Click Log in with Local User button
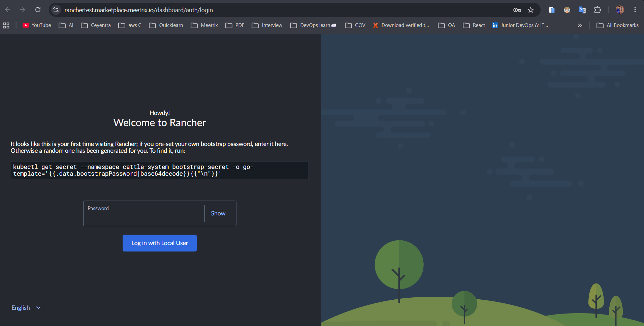The height and width of the screenshot is (326, 644). click(x=160, y=243)
